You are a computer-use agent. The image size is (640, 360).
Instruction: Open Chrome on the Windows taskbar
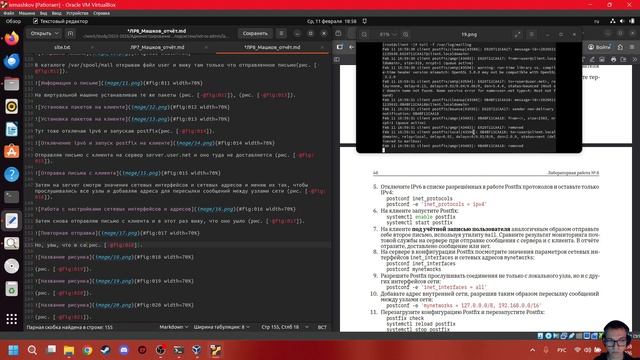(x=87, y=350)
